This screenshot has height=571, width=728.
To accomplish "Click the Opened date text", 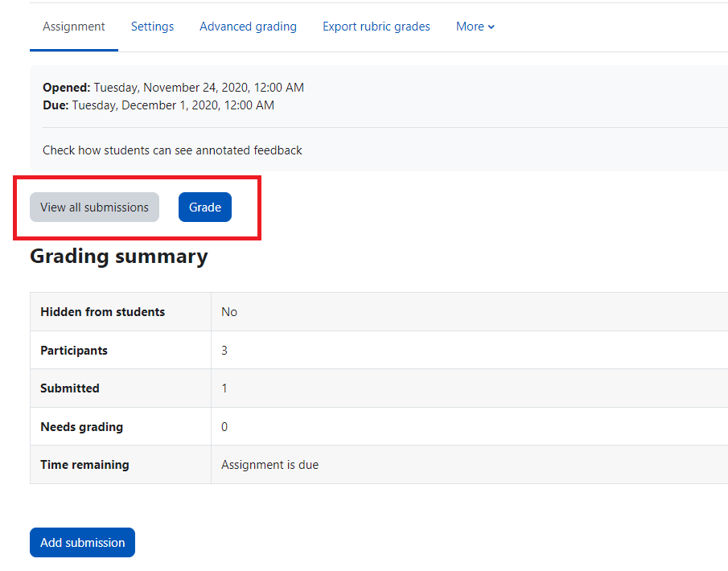I will (174, 87).
